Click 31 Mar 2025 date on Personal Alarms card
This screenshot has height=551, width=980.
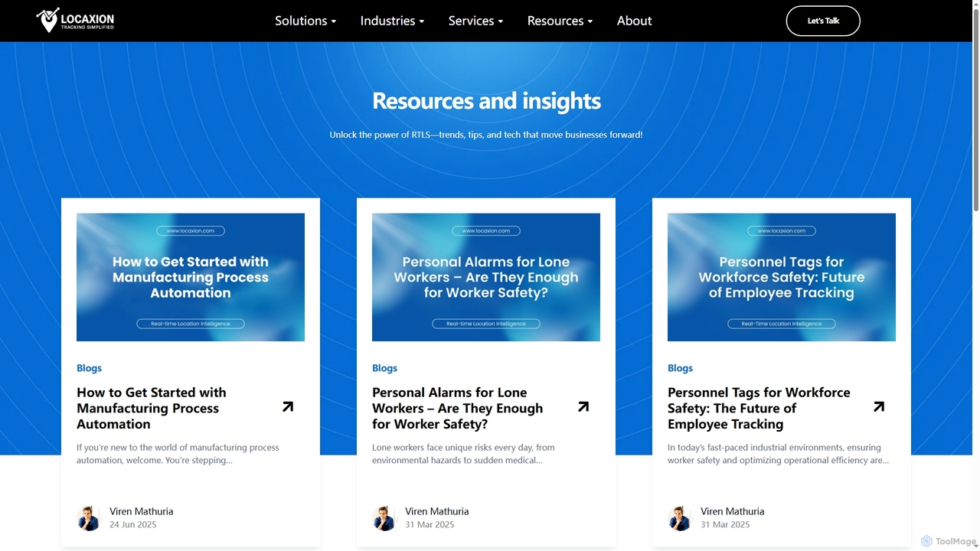430,525
